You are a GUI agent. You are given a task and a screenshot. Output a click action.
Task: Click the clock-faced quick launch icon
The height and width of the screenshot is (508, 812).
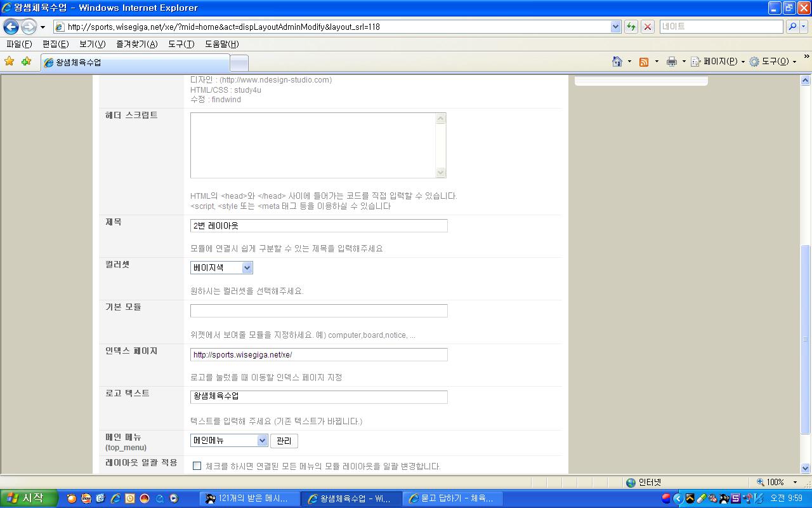click(x=130, y=498)
